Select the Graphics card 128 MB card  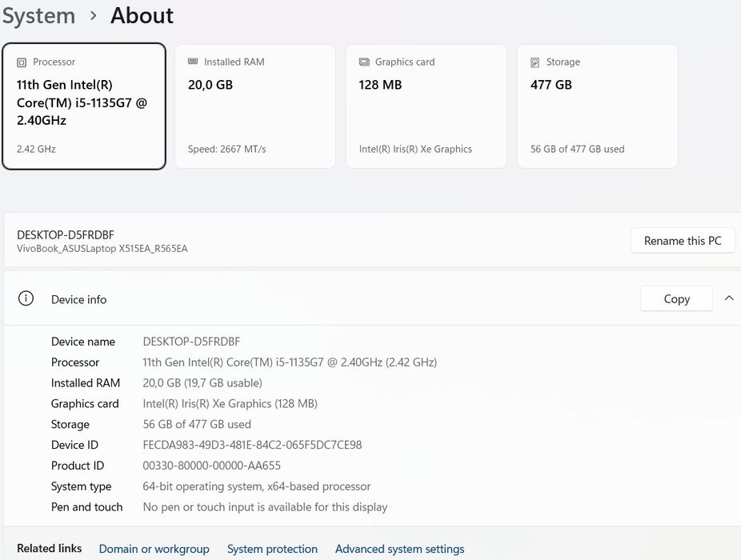pyautogui.click(x=427, y=106)
